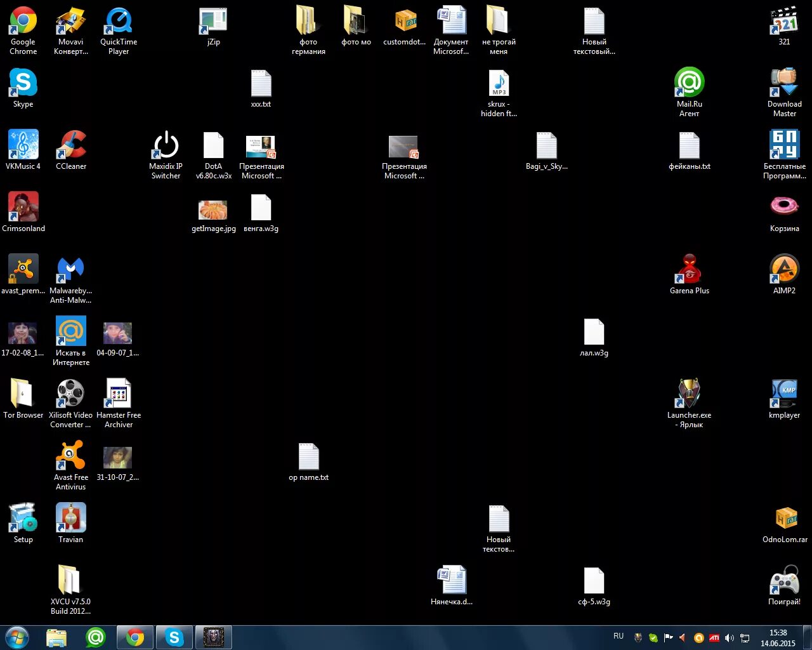Open Google Chrome desktop shortcut
Image resolution: width=812 pixels, height=650 pixels.
23,30
